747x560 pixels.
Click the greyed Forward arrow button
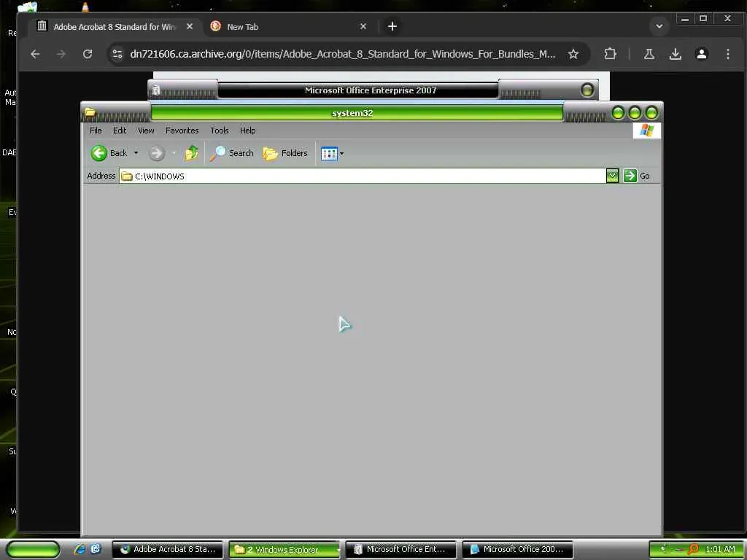coord(156,153)
